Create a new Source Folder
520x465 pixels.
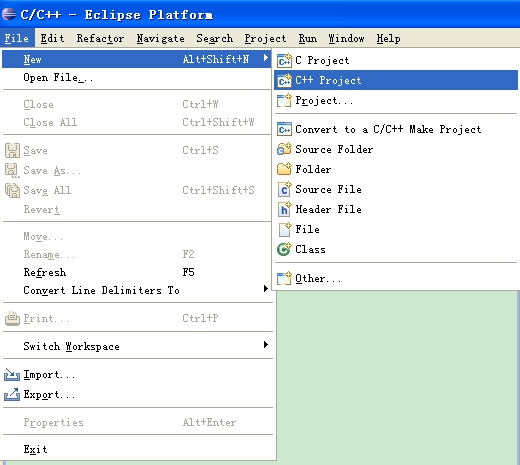396,149
